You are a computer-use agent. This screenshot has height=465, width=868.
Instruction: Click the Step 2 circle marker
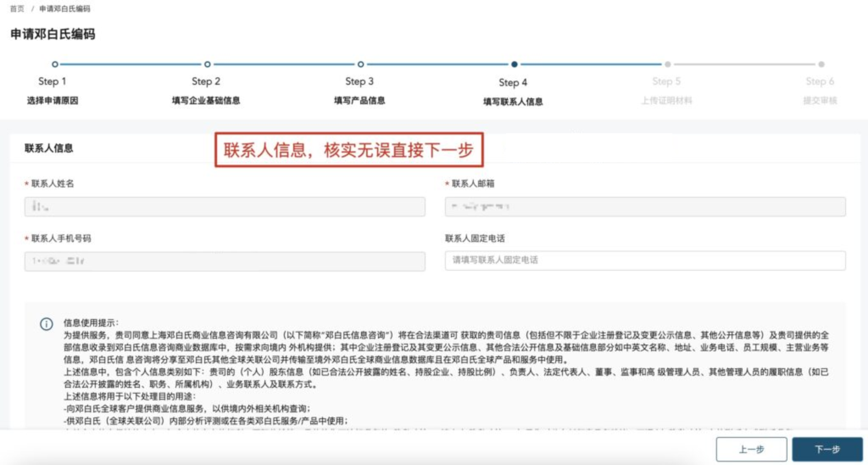[207, 64]
